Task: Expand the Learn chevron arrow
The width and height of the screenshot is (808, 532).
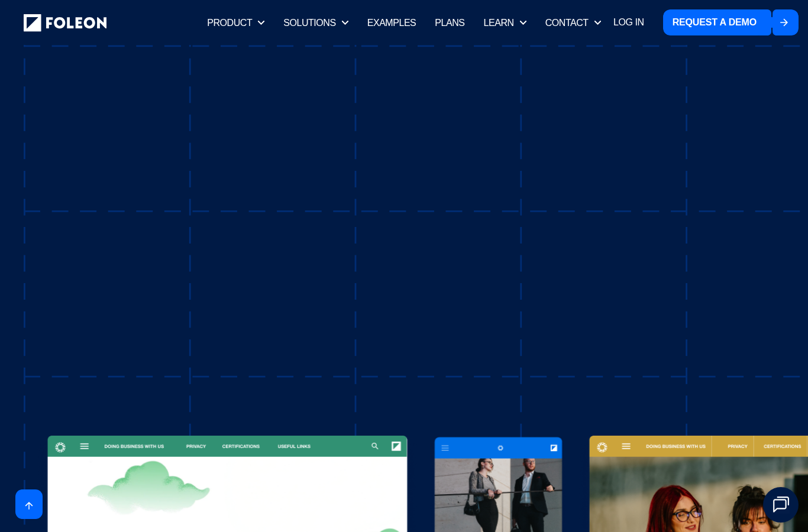Action: (523, 22)
